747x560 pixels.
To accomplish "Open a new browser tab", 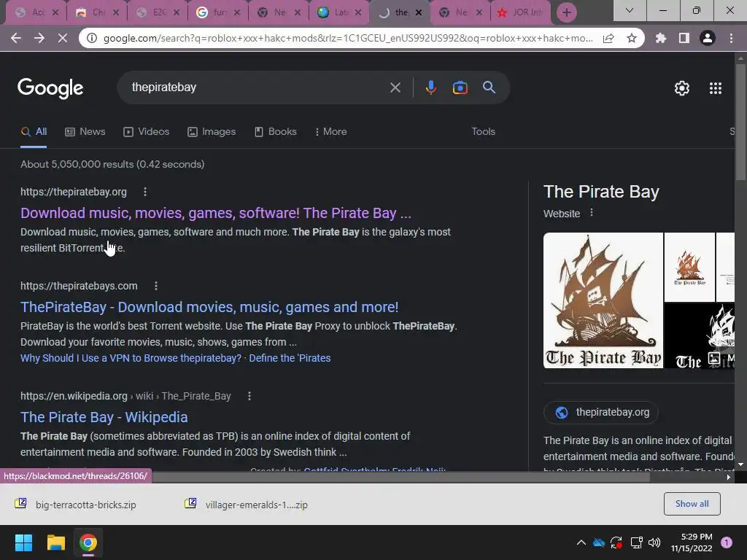I will click(x=566, y=12).
